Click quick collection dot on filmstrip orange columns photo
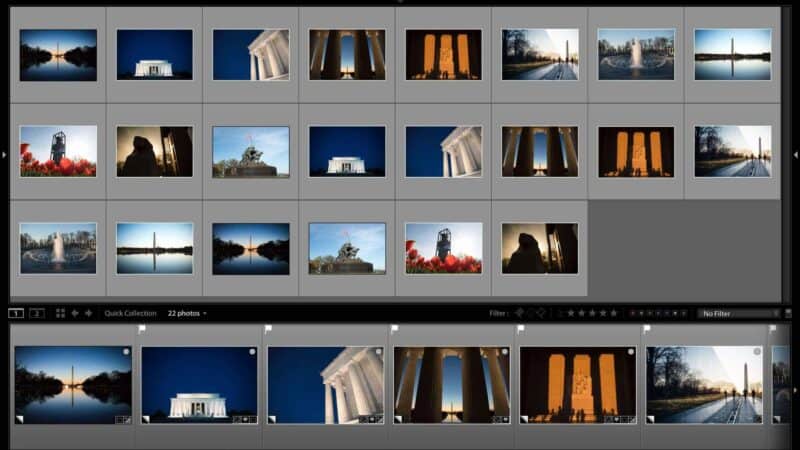This screenshot has height=450, width=800. click(x=631, y=352)
